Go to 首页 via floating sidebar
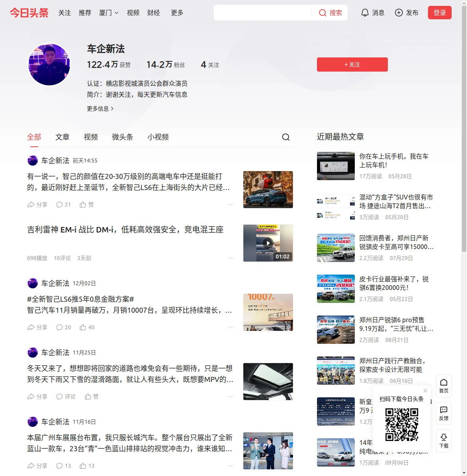The image size is (467, 476). pyautogui.click(x=444, y=386)
